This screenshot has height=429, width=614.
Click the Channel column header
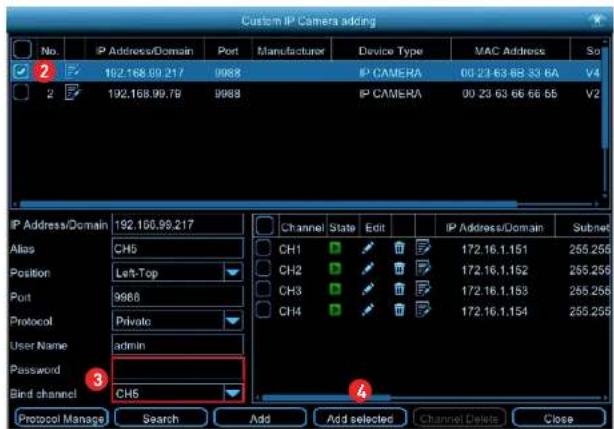(x=302, y=227)
